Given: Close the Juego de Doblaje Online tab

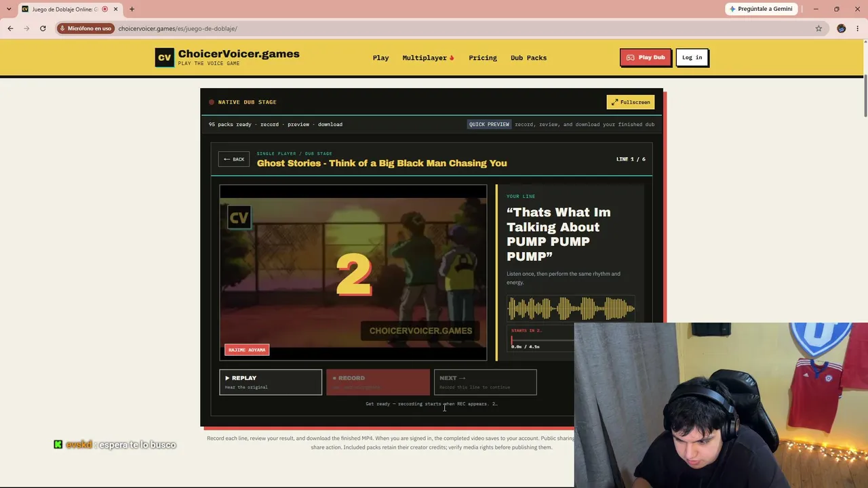Looking at the screenshot, I should pyautogui.click(x=116, y=9).
